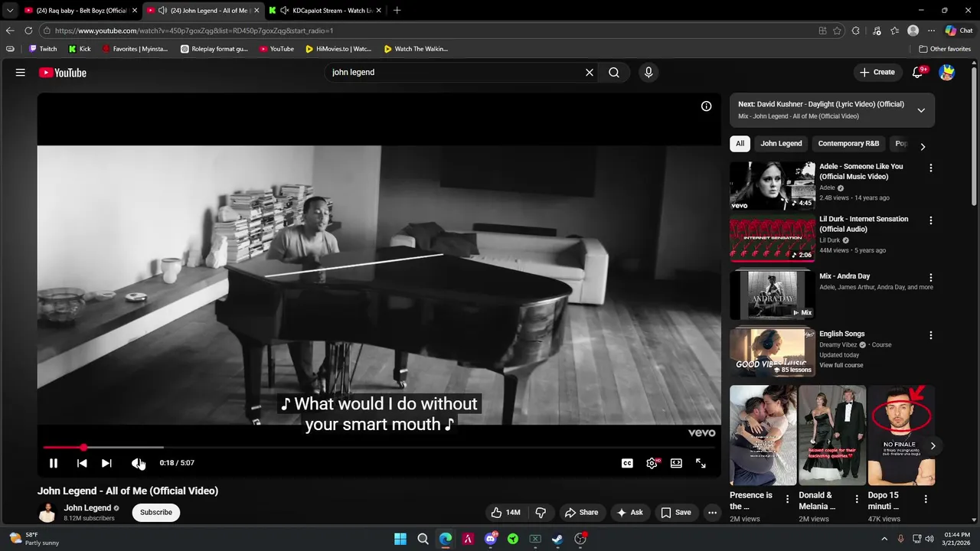The height and width of the screenshot is (551, 980).
Task: Open the player settings gear
Action: coord(652,463)
